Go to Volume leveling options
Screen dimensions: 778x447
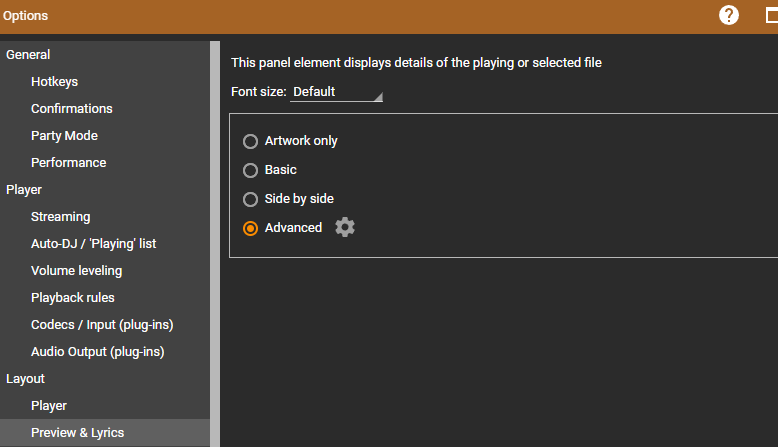tap(76, 271)
